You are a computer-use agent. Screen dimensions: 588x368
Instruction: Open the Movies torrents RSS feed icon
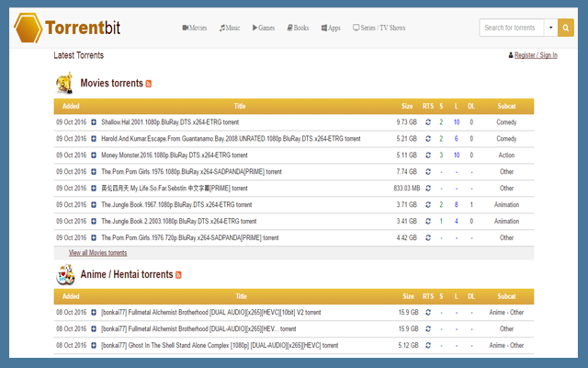point(149,84)
